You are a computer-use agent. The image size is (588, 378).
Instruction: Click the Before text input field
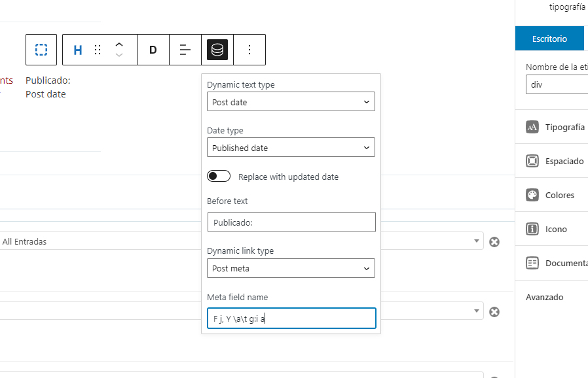coord(291,222)
